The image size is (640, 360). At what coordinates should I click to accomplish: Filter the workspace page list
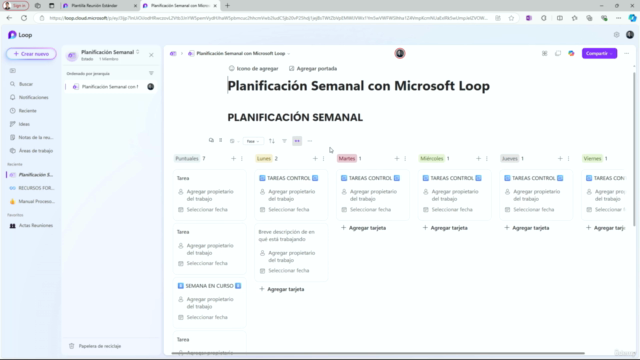click(x=151, y=73)
